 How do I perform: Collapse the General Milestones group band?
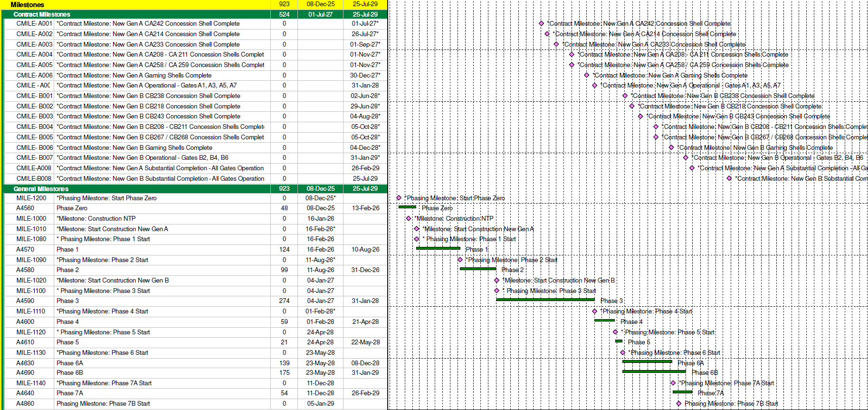[x=41, y=189]
